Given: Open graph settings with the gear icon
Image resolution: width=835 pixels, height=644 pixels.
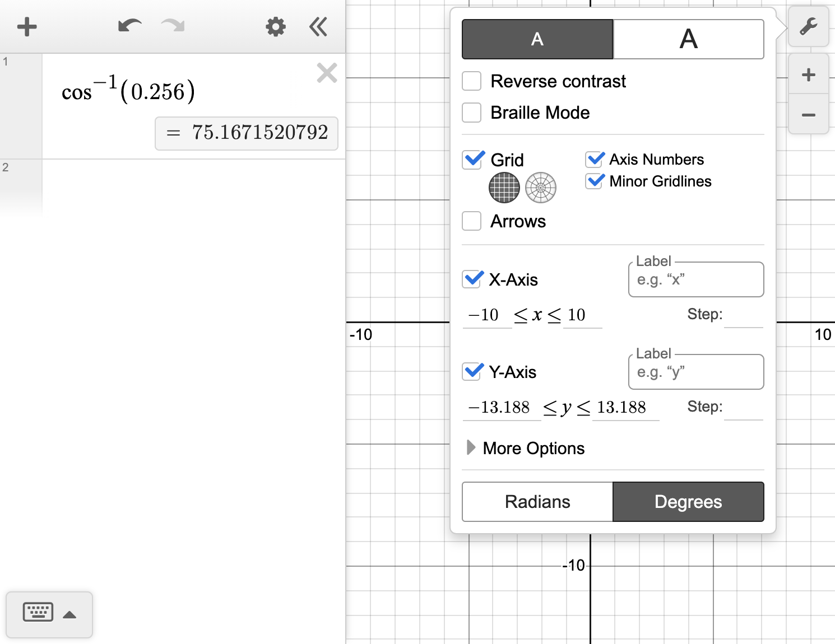Looking at the screenshot, I should (275, 26).
